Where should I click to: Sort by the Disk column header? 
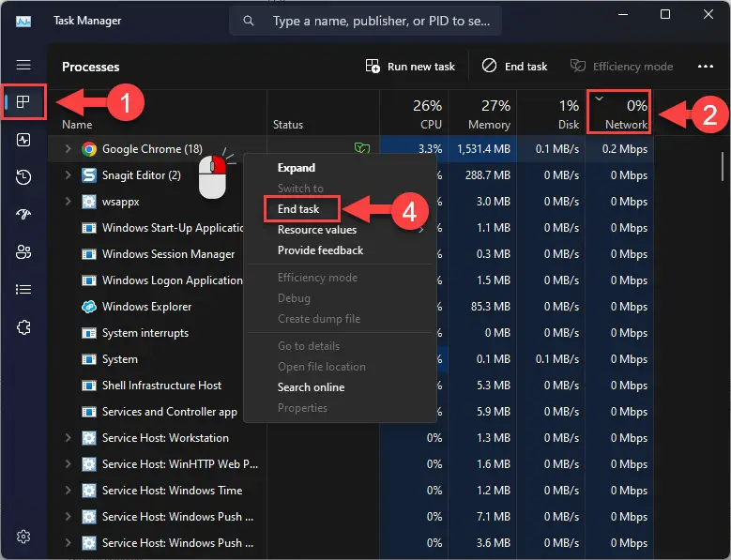[x=551, y=114]
